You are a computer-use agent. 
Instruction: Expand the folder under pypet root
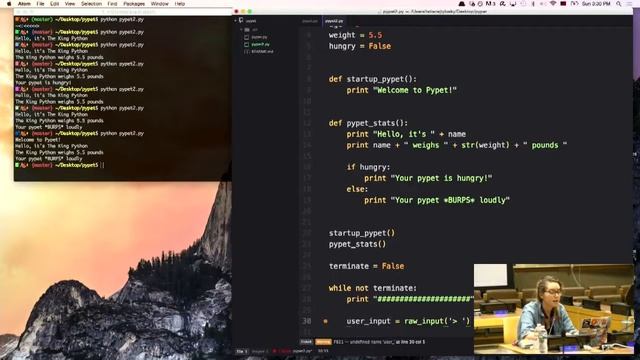coord(241,29)
